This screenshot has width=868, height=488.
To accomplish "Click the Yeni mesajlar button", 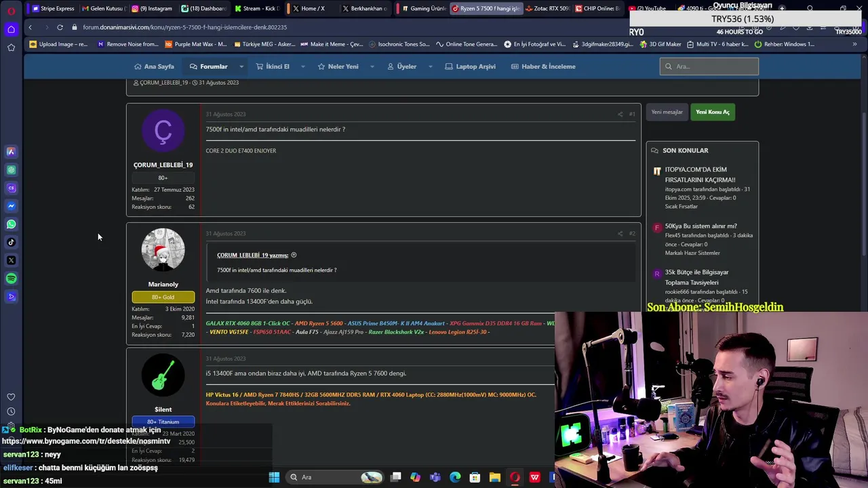I will [x=667, y=112].
